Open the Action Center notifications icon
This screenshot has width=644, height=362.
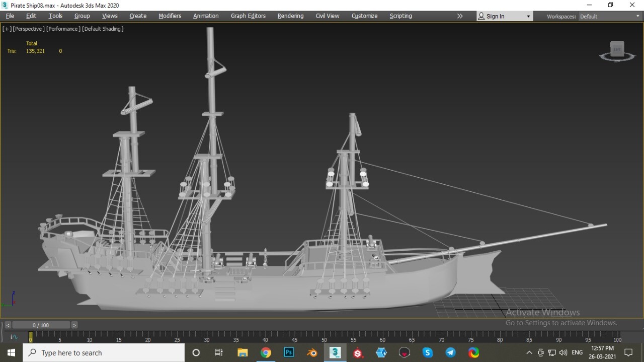coord(628,352)
